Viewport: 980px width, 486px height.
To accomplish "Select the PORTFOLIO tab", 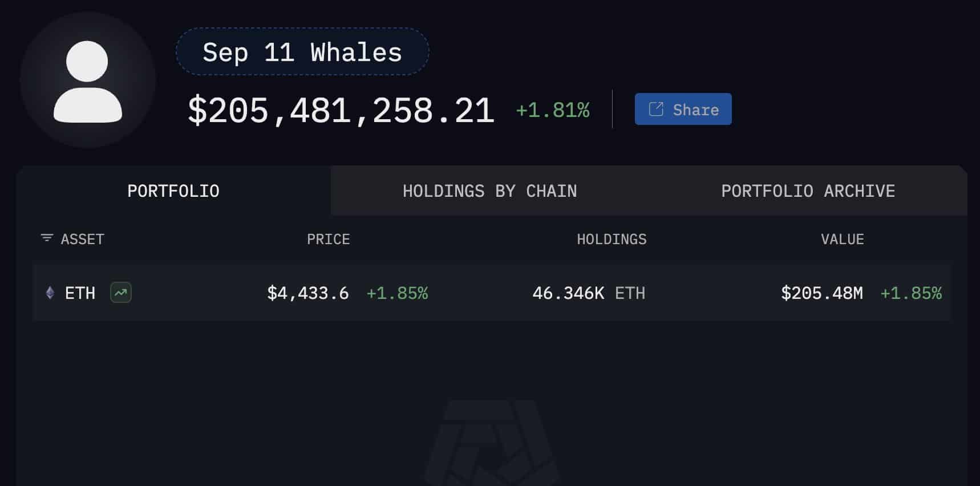I will 173,191.
